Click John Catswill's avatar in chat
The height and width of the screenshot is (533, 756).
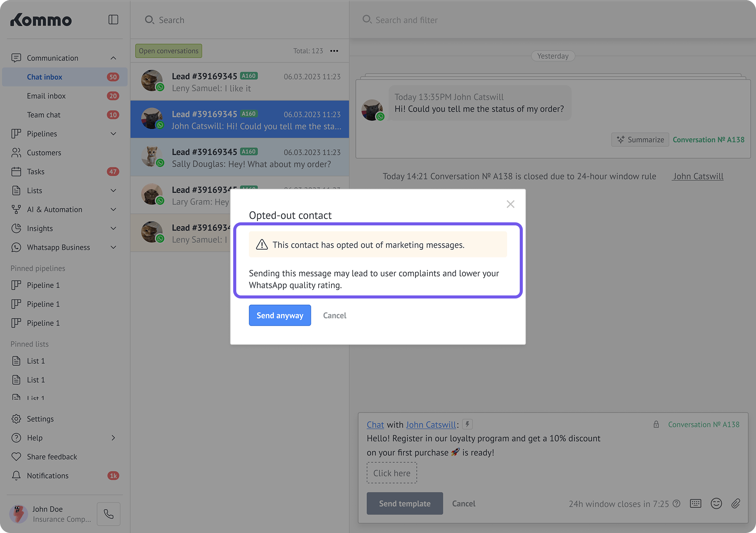click(x=372, y=110)
